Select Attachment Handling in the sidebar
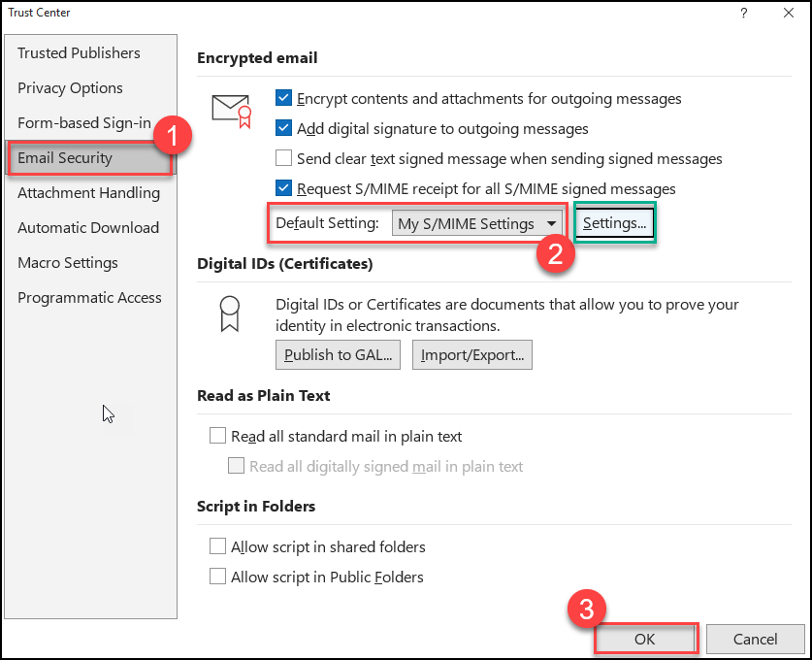This screenshot has width=812, height=660. point(88,192)
